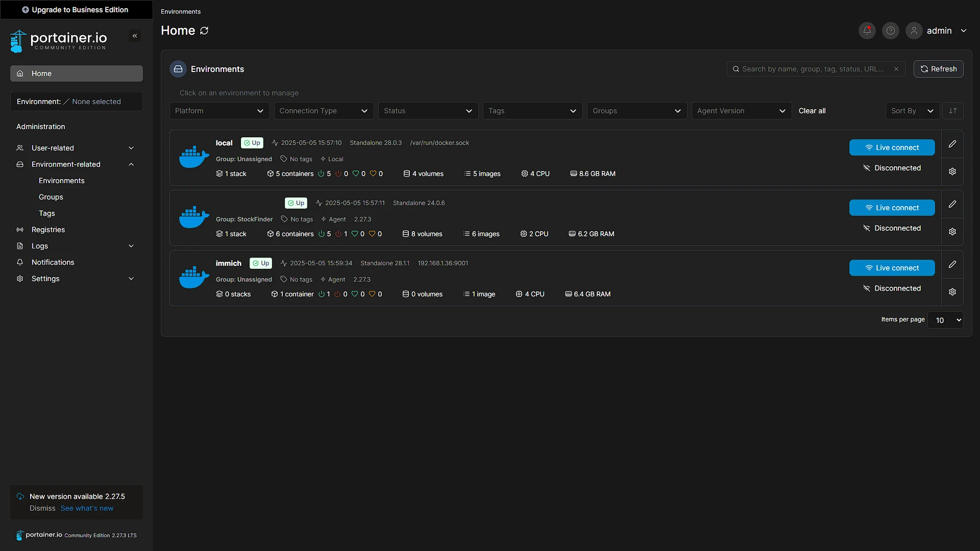Edit the immich environment pencil icon
The image size is (980, 551).
coord(952,264)
